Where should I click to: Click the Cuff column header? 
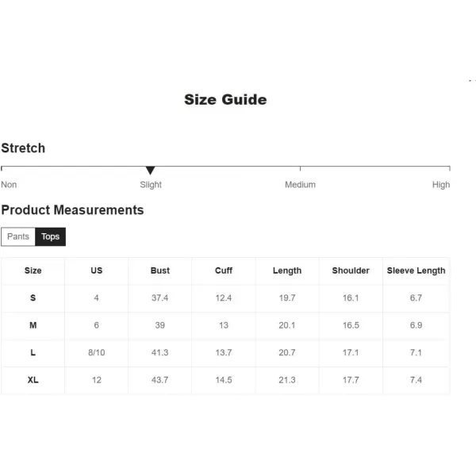[x=224, y=271]
